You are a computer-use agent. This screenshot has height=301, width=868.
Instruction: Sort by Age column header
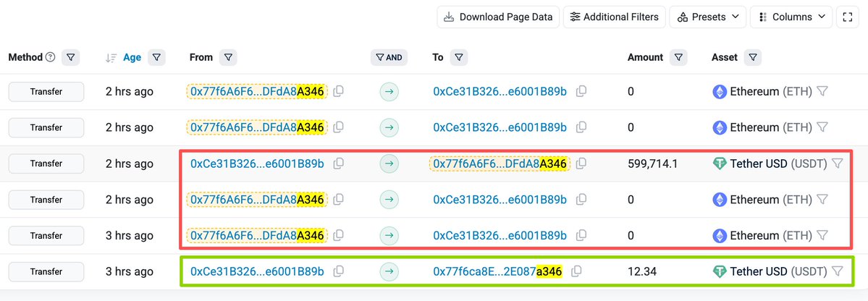click(x=132, y=57)
